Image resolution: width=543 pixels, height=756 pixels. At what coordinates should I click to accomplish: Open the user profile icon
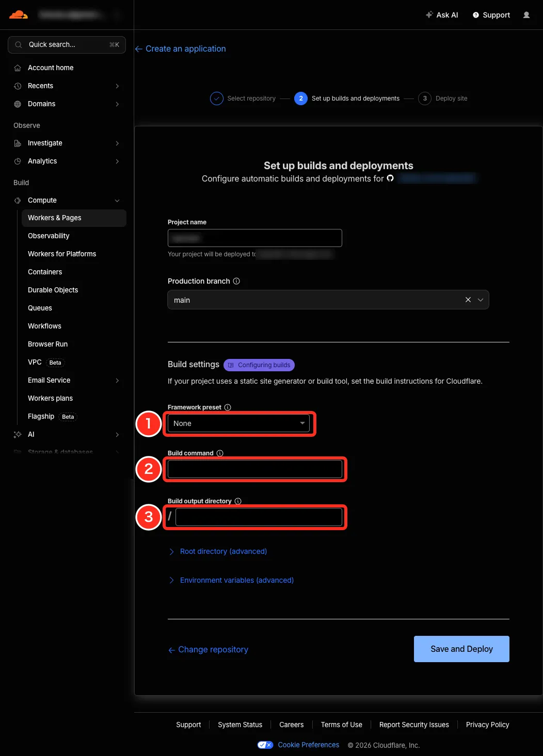(x=526, y=15)
